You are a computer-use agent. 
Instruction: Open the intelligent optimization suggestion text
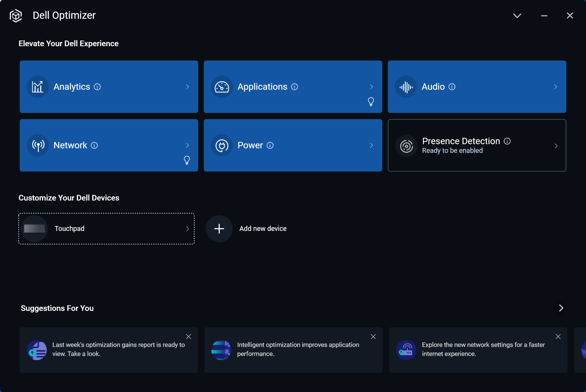tap(298, 349)
